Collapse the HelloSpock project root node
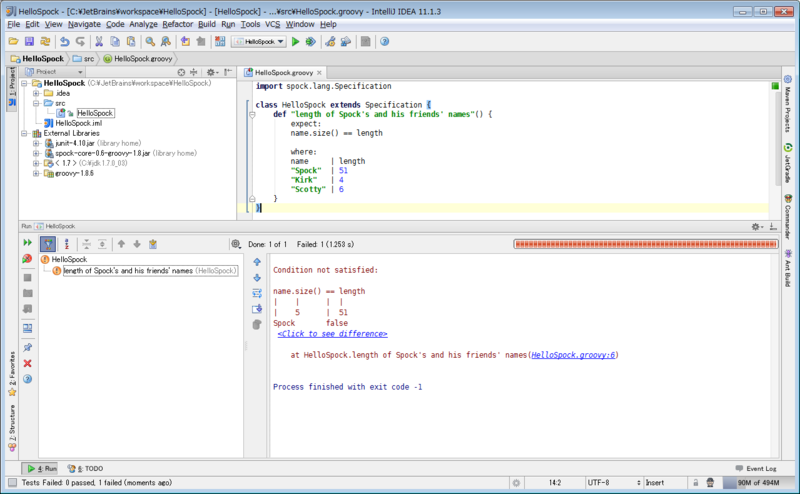The height and width of the screenshot is (494, 800). (x=24, y=83)
